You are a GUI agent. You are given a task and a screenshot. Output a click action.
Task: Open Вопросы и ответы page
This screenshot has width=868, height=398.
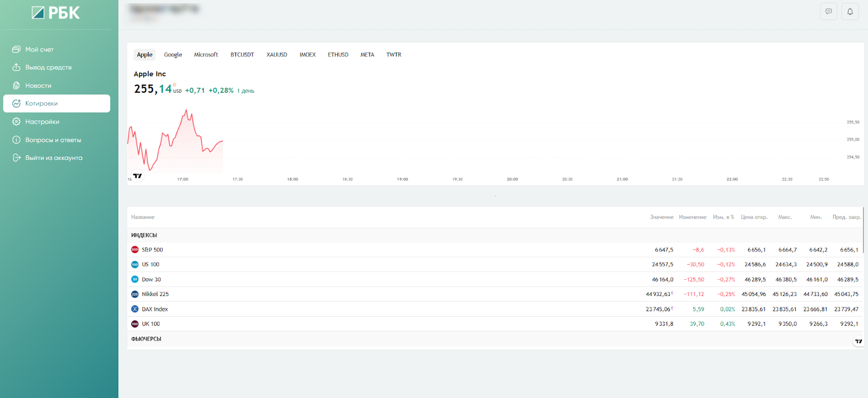57,140
